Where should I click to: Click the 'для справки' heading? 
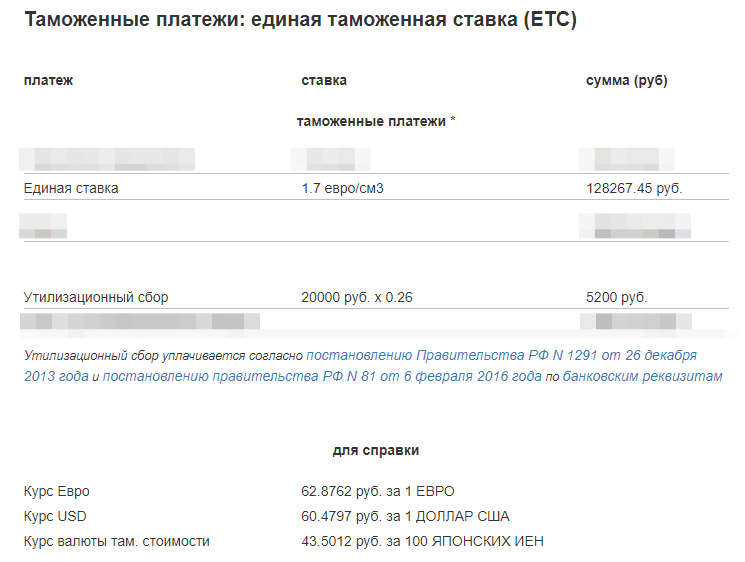pyautogui.click(x=376, y=450)
